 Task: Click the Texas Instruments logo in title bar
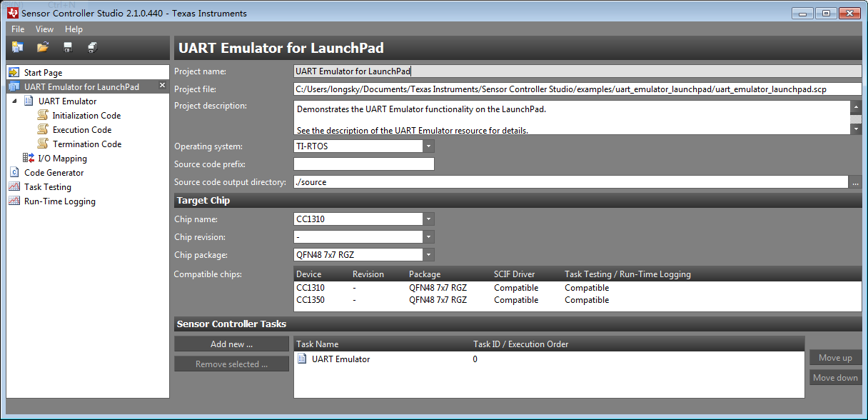pyautogui.click(x=12, y=13)
